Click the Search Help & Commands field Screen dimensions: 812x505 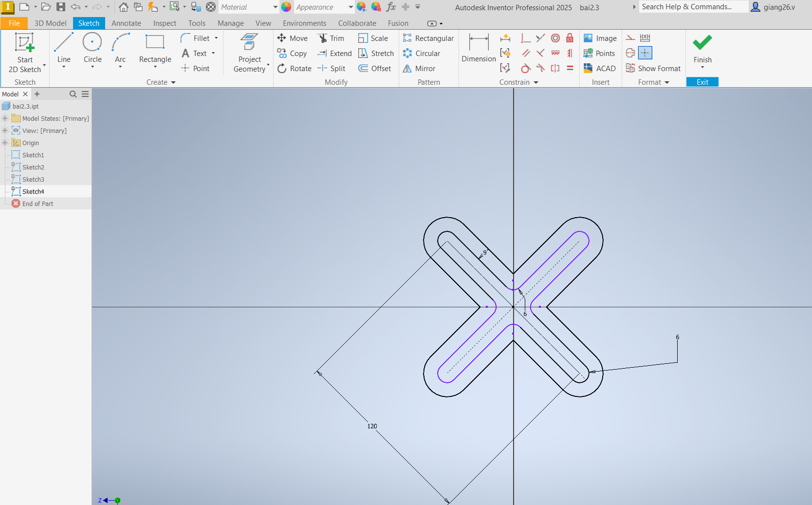click(692, 7)
